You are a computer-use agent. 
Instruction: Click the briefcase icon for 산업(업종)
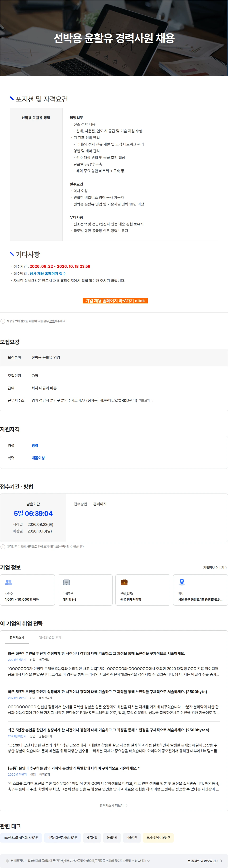coord(124,582)
